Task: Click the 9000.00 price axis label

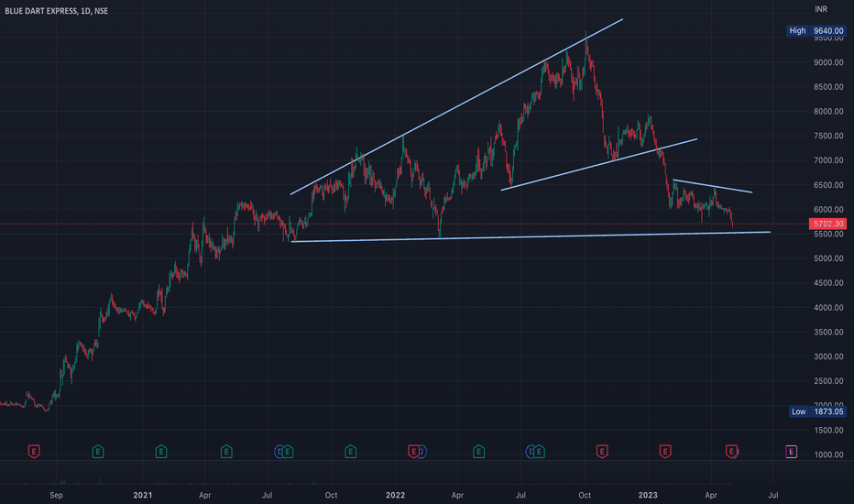Action: click(828, 62)
